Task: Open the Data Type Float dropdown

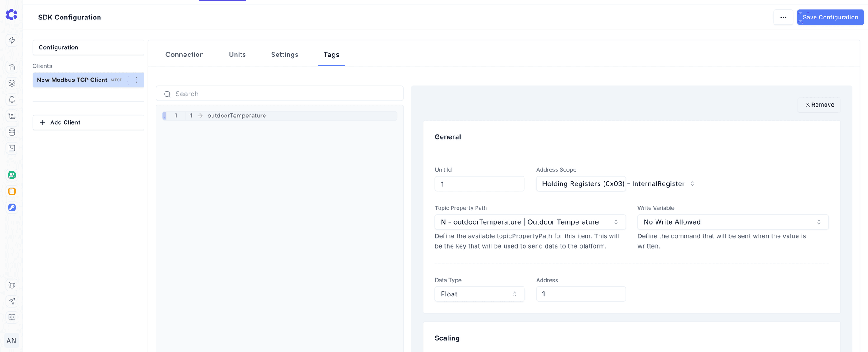Action: coord(479,294)
